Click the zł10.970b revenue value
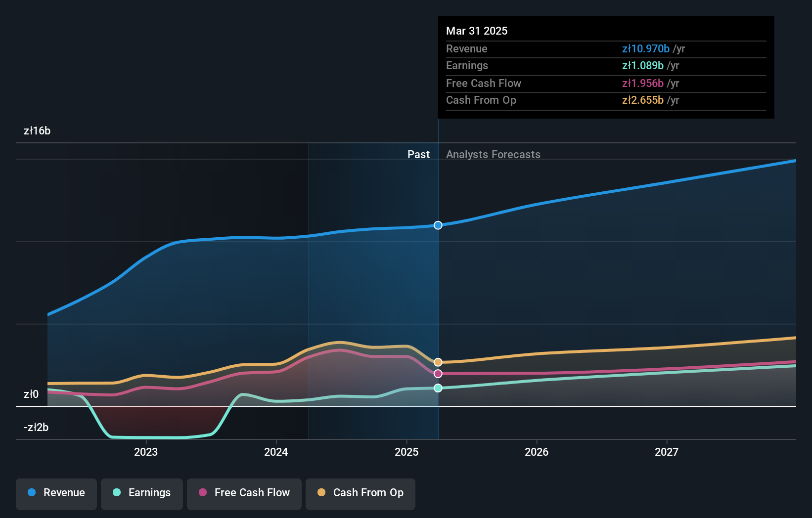Image resolution: width=812 pixels, height=518 pixels. coord(645,49)
